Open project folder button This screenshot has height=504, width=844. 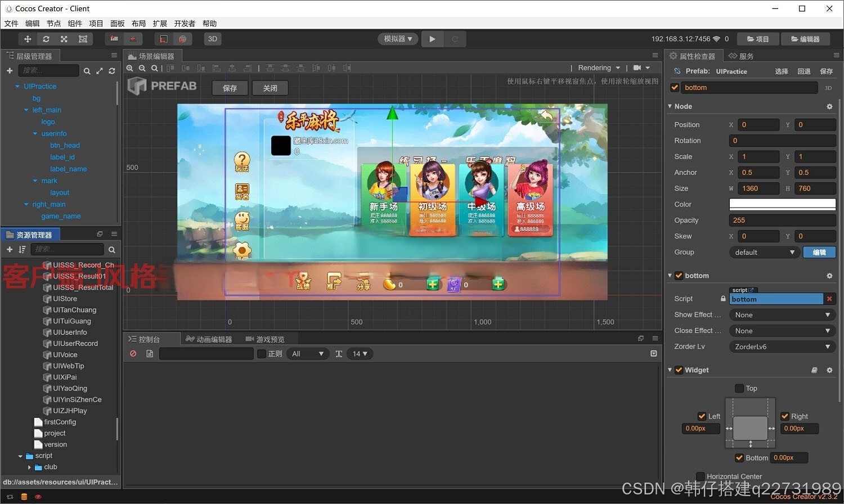click(x=758, y=39)
